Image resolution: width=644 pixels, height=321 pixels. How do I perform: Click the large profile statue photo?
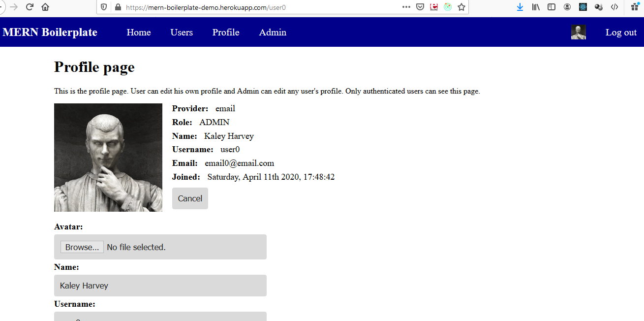[108, 158]
